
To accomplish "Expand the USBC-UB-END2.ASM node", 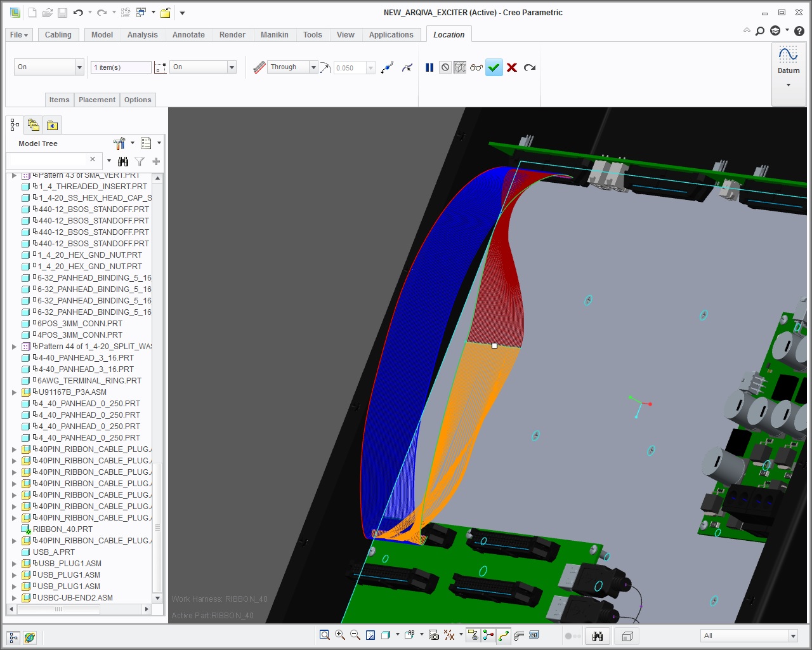I will 14,598.
